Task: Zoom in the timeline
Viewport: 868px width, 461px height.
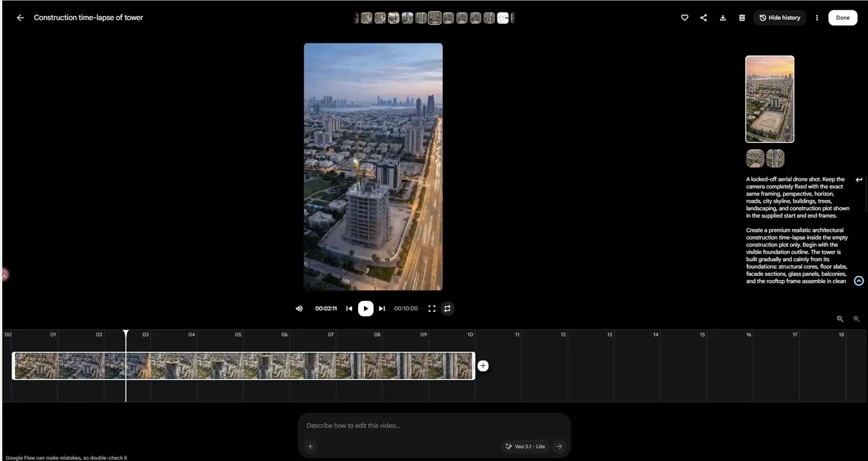Action: coord(857,319)
